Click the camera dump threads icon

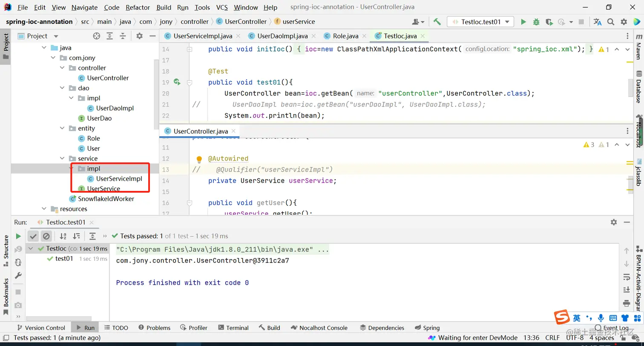point(18,305)
